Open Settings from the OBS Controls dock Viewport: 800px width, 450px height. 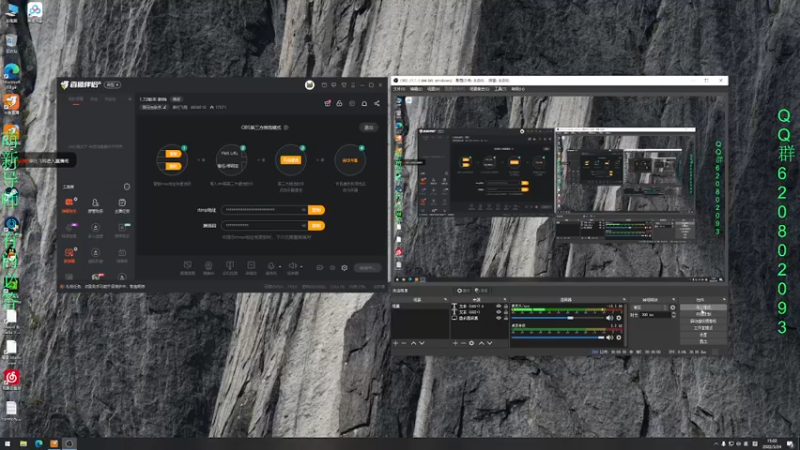point(703,335)
